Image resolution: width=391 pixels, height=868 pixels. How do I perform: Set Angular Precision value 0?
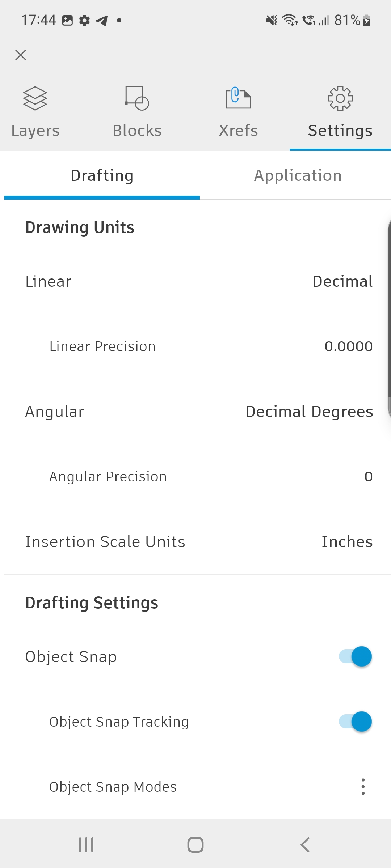click(x=368, y=477)
